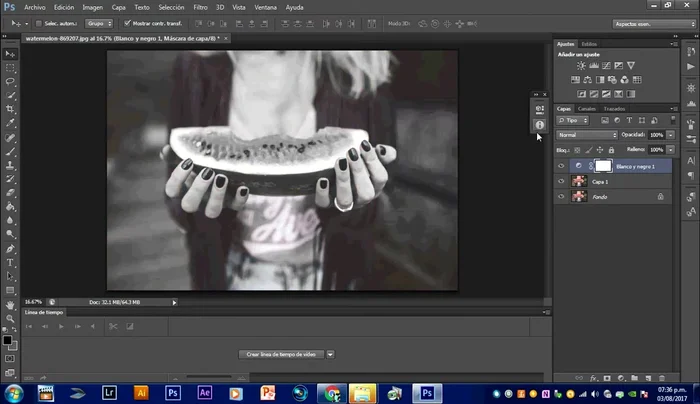Click the foreground color swatch

[x=7, y=340]
